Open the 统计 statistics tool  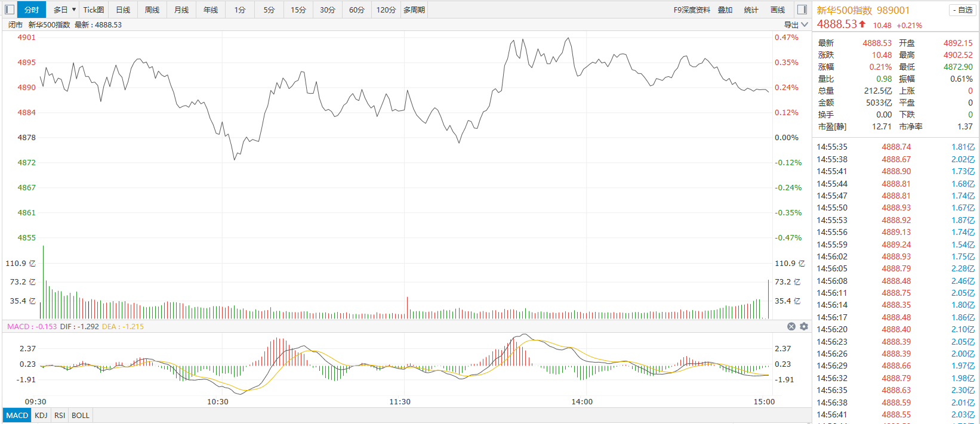(751, 10)
